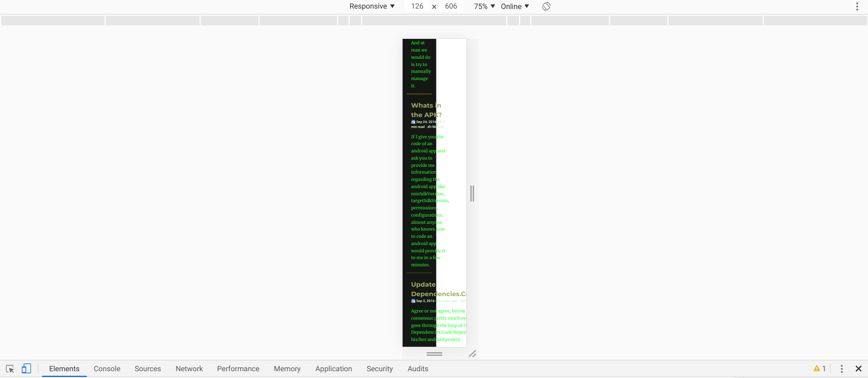Open the Sources tab

pos(148,369)
